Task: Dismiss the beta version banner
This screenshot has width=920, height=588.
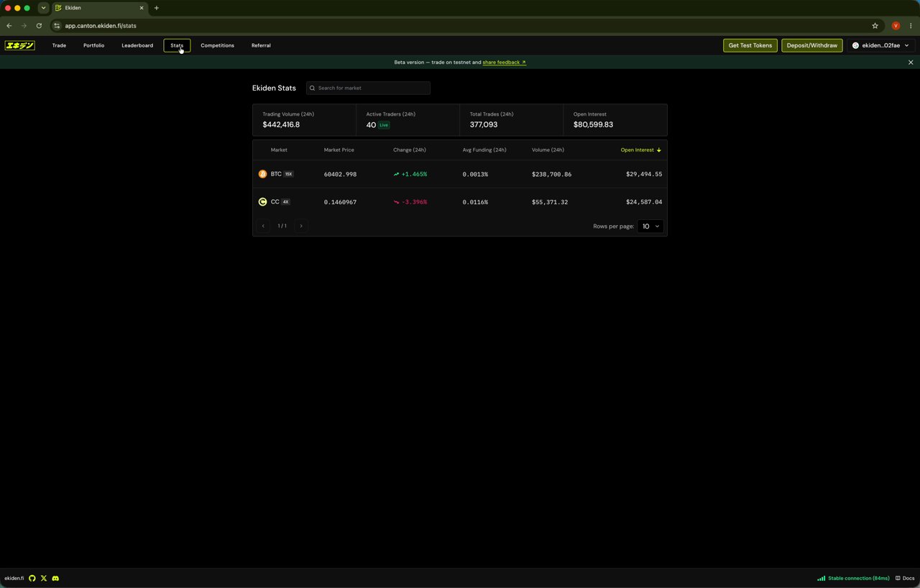Action: pos(911,63)
